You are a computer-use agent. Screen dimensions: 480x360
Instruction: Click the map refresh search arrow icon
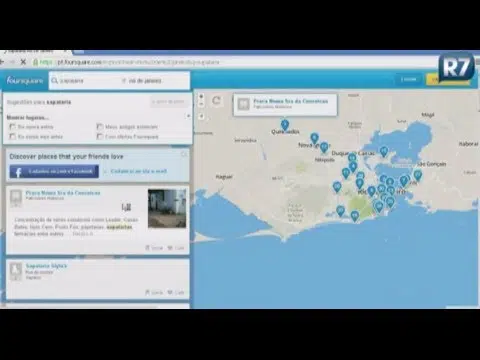[x=216, y=100]
